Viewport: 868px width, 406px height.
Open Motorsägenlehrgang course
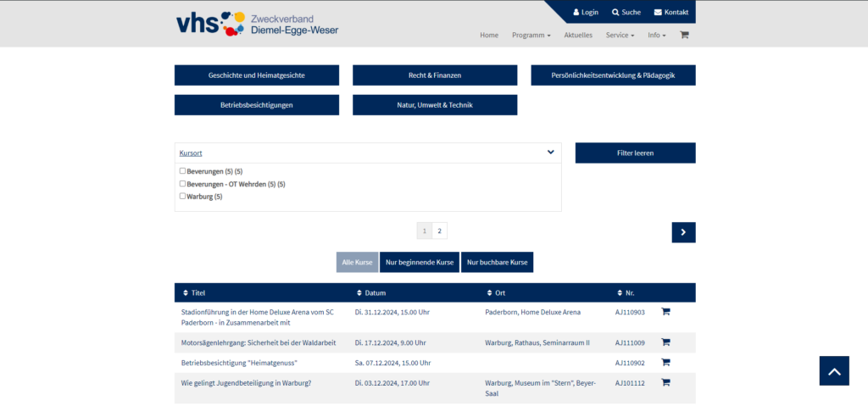pyautogui.click(x=259, y=342)
